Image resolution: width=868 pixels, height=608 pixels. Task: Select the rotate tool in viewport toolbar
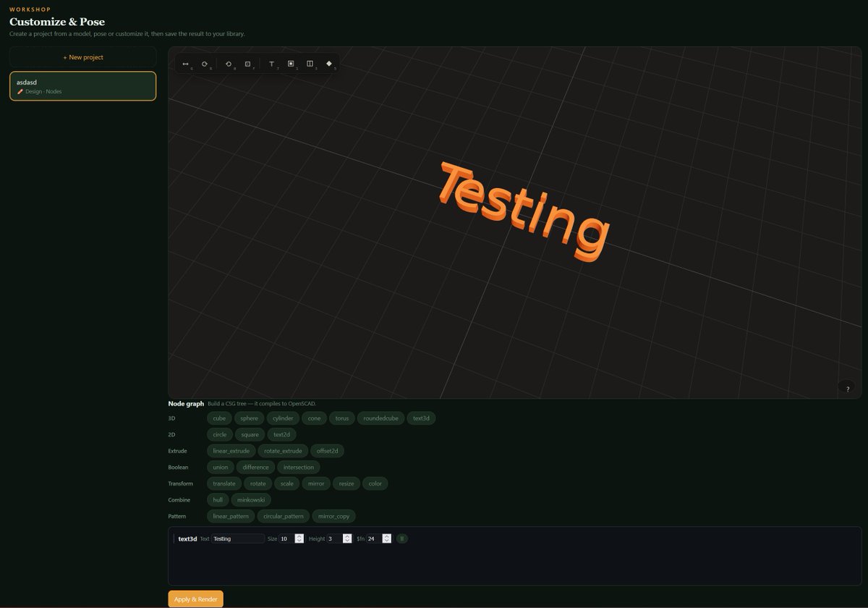pyautogui.click(x=205, y=64)
